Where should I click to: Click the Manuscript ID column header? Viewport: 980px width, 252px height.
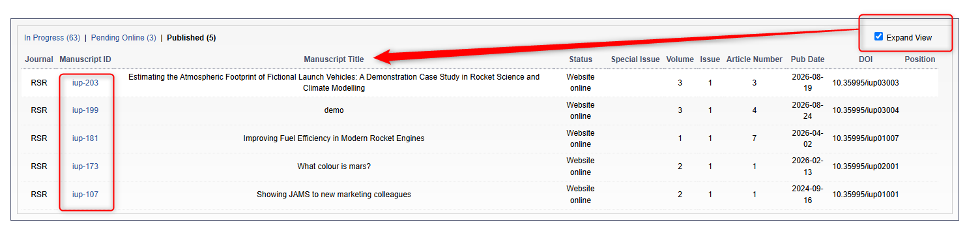click(85, 59)
